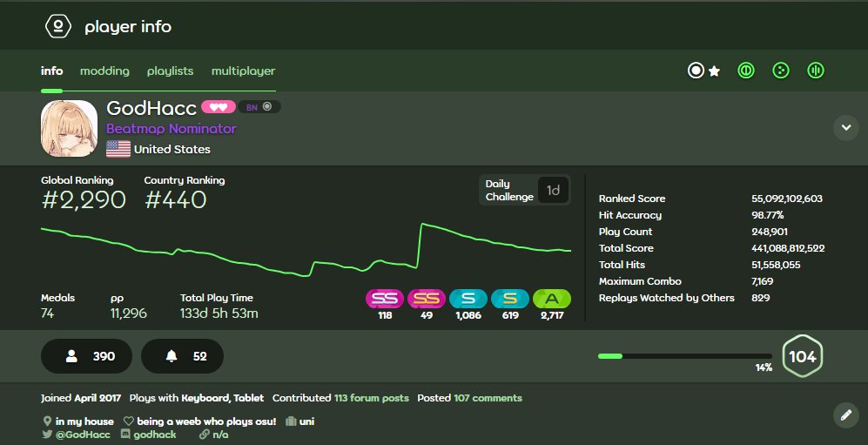Click Ranked Score value 55,092,102,603
This screenshot has height=445, width=868.
pos(787,199)
